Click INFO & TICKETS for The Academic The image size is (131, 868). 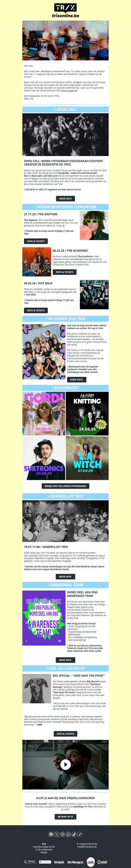pos(65,272)
